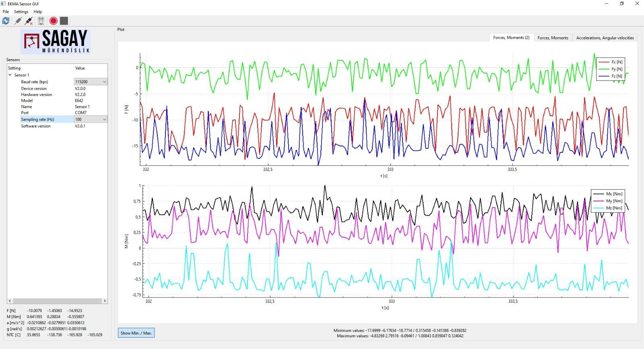Open the Settings menu
The width and height of the screenshot is (644, 349).
(21, 12)
